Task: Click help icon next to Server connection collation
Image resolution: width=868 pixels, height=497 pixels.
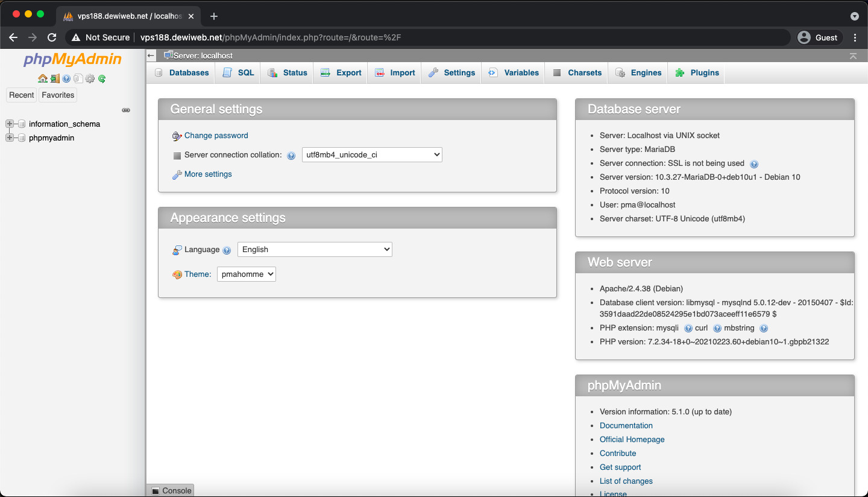Action: point(291,156)
